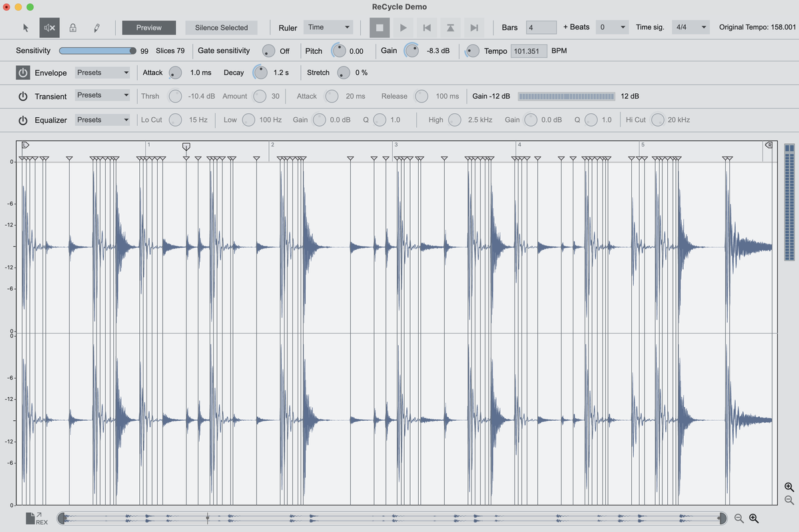Click the left loop locator flag

tap(26, 144)
